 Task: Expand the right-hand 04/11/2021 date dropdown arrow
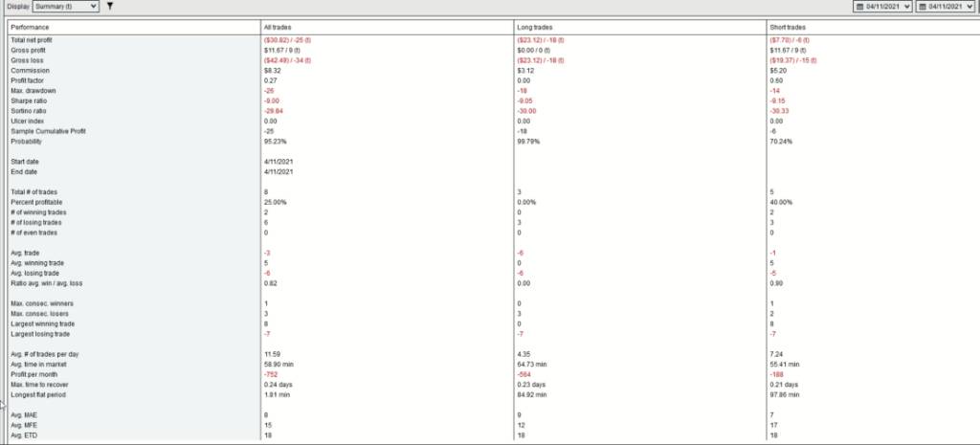coord(969,7)
